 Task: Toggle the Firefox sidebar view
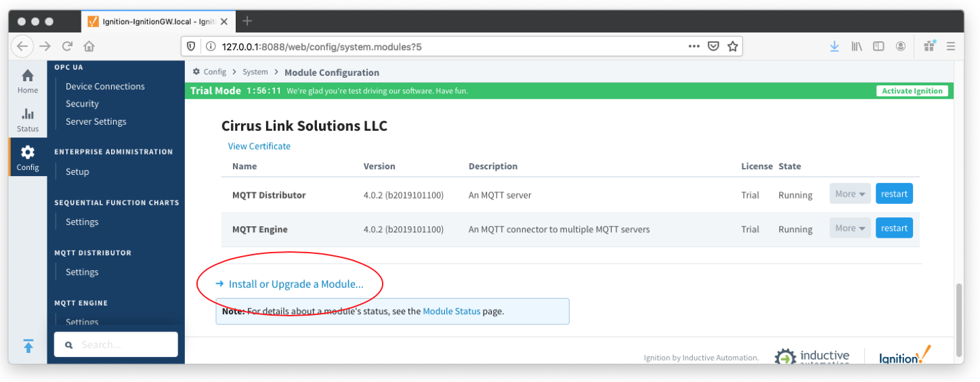pyautogui.click(x=878, y=46)
